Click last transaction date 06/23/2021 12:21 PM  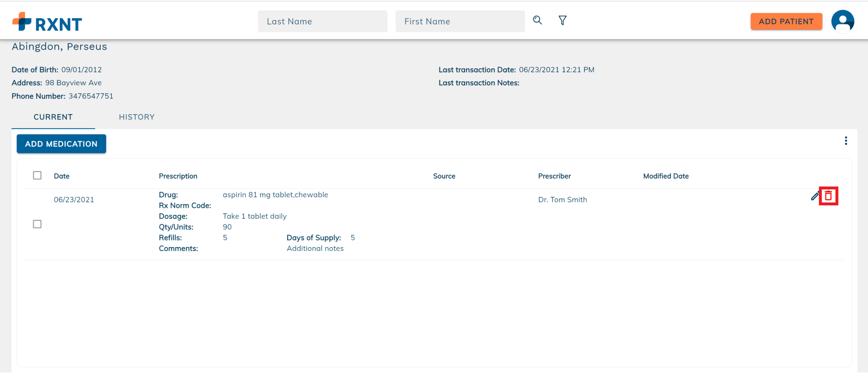click(x=556, y=70)
